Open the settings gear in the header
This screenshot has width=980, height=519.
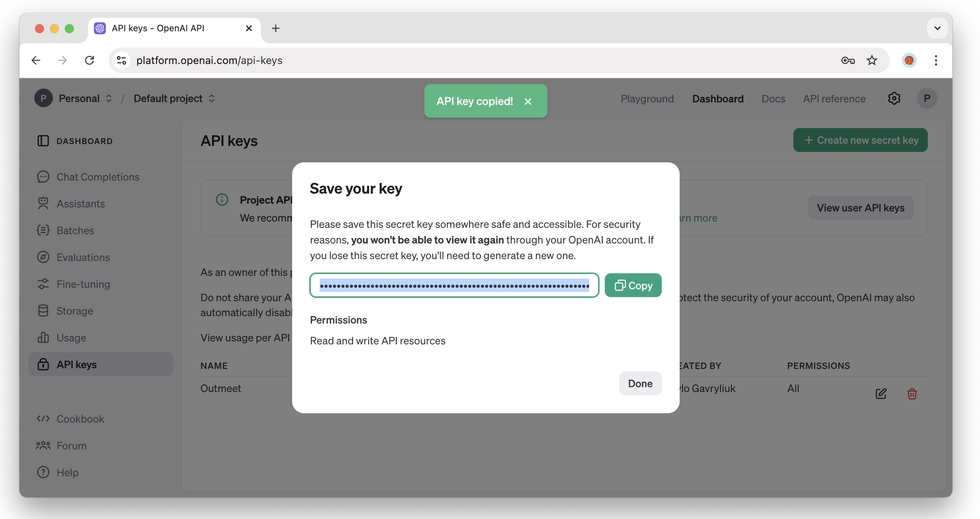pos(894,98)
